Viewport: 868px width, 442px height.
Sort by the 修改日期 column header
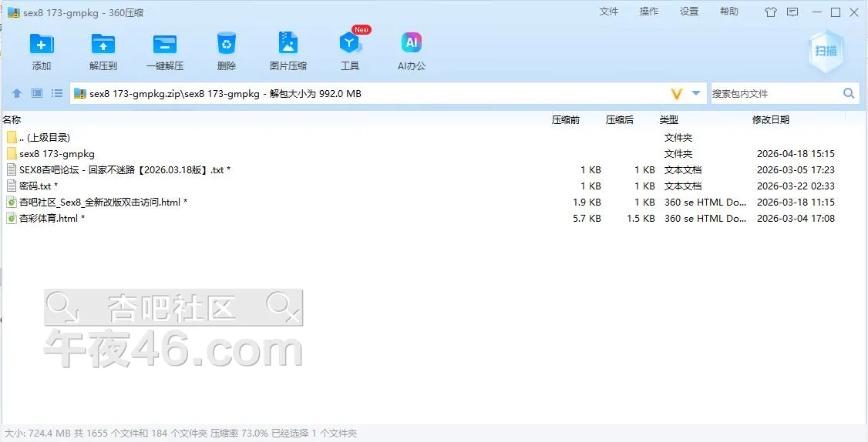[x=770, y=119]
